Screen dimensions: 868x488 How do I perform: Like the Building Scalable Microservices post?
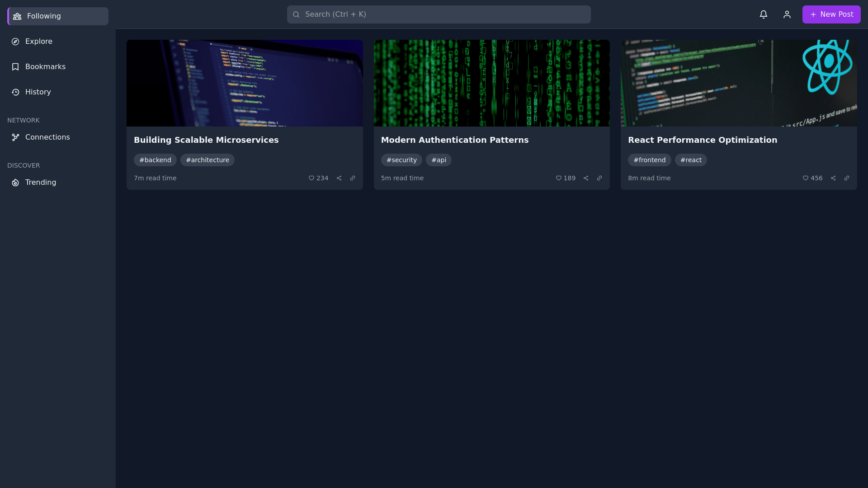click(x=318, y=178)
